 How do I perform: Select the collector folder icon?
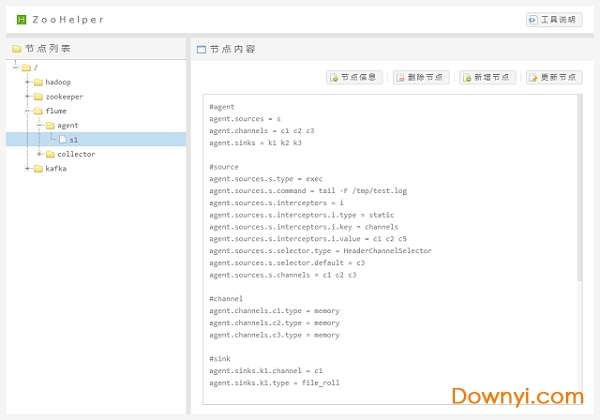coord(50,154)
